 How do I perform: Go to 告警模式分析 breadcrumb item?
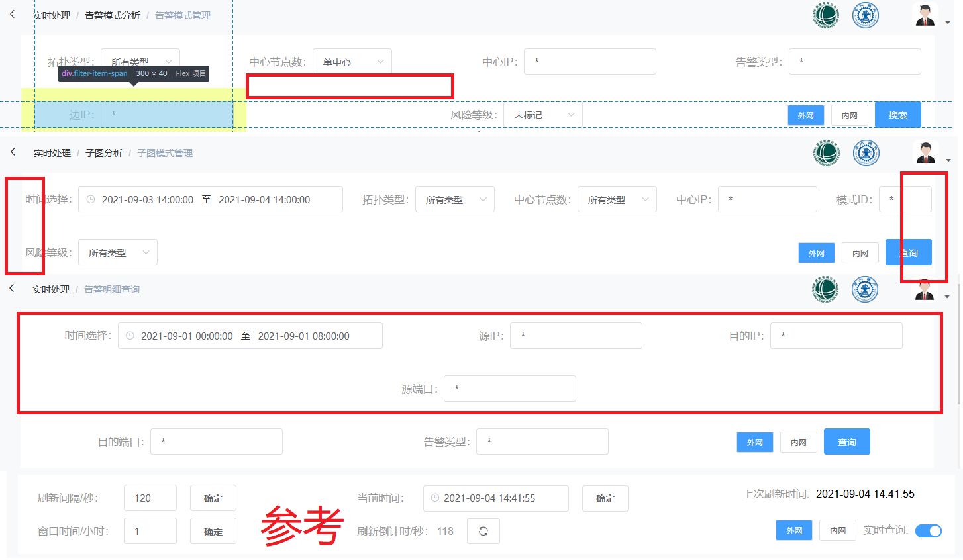click(113, 15)
